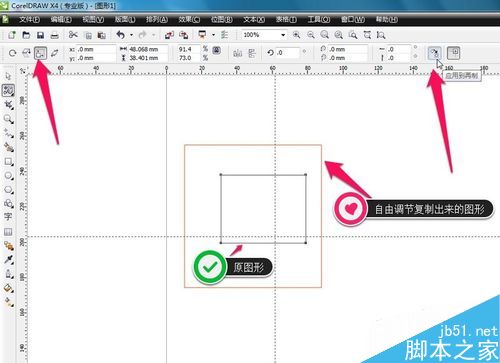This screenshot has height=363, width=500.
Task: Open the zoom level 100% dropdown
Action: coord(283,35)
